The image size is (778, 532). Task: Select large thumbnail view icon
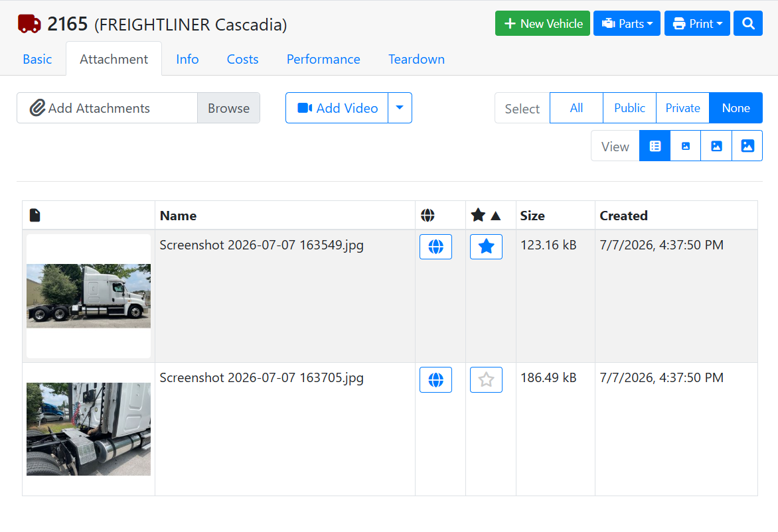747,146
